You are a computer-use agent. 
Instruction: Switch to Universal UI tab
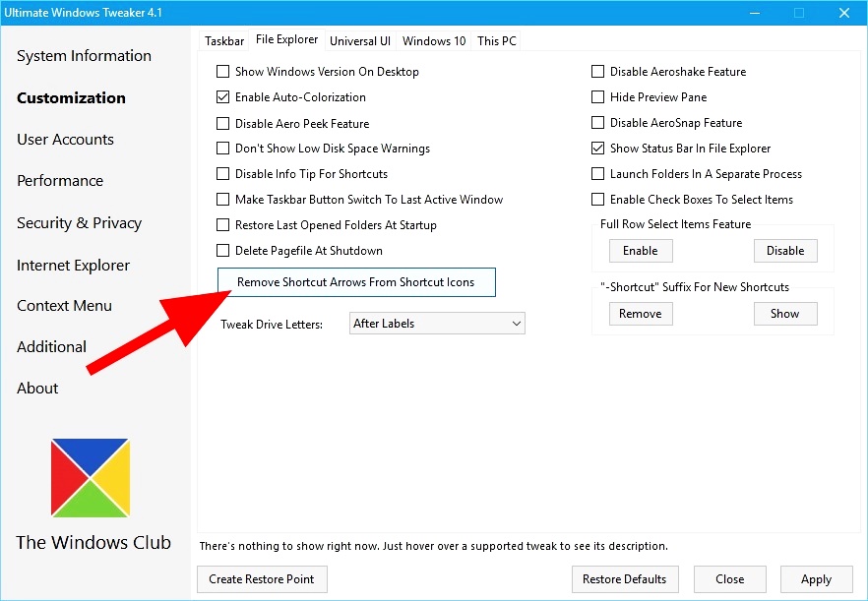(x=360, y=41)
